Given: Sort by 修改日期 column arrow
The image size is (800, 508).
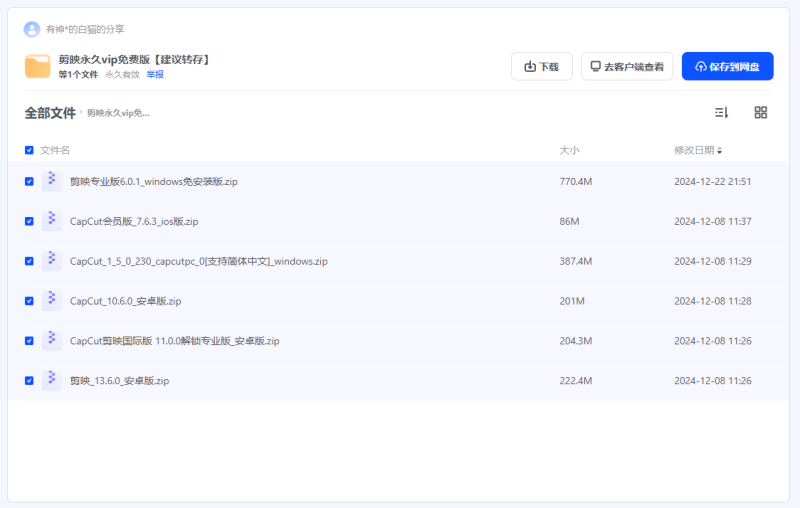Looking at the screenshot, I should [720, 151].
